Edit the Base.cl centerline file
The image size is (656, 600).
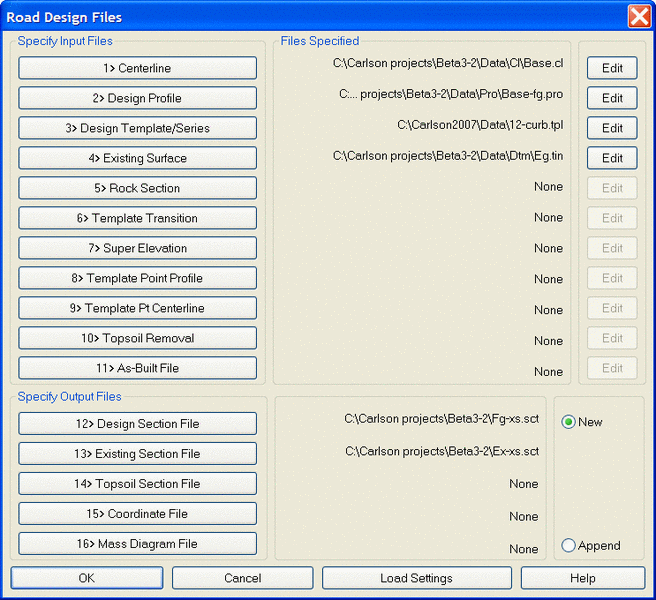(612, 68)
